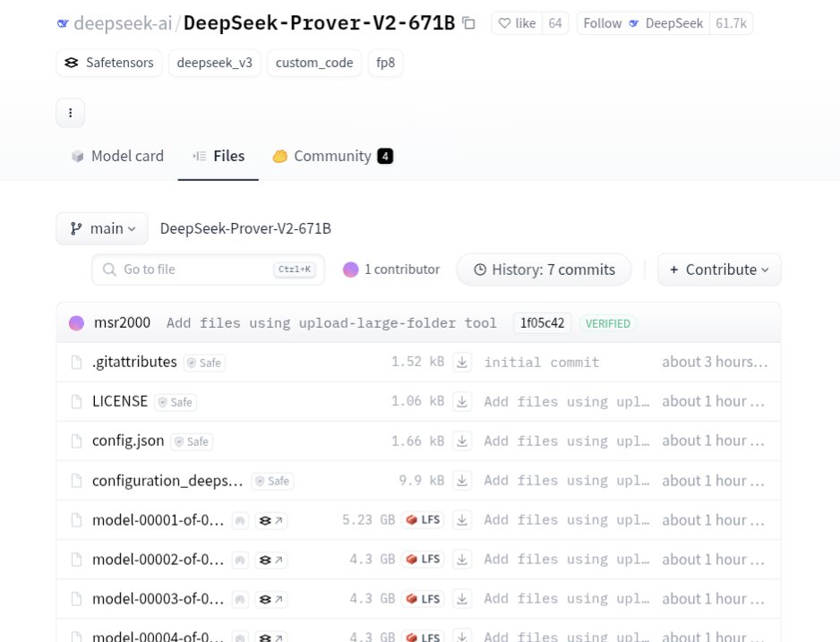Open the 61.7k followers count
Image resolution: width=840 pixels, height=642 pixels.
point(732,23)
